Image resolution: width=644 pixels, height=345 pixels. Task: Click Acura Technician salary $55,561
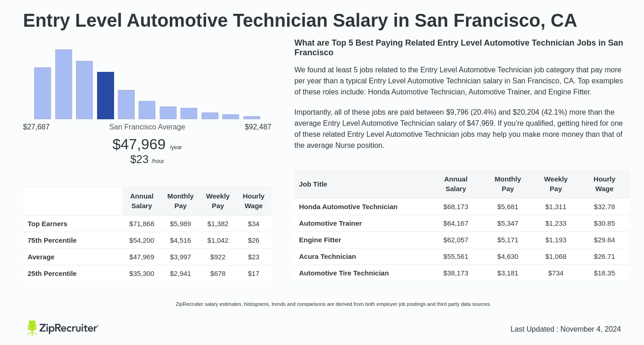pos(456,257)
